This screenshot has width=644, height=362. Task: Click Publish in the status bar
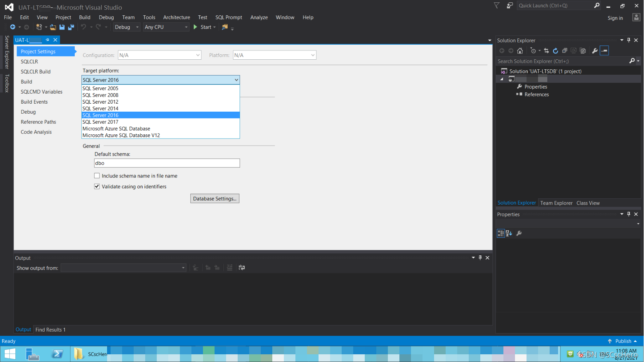click(x=623, y=341)
